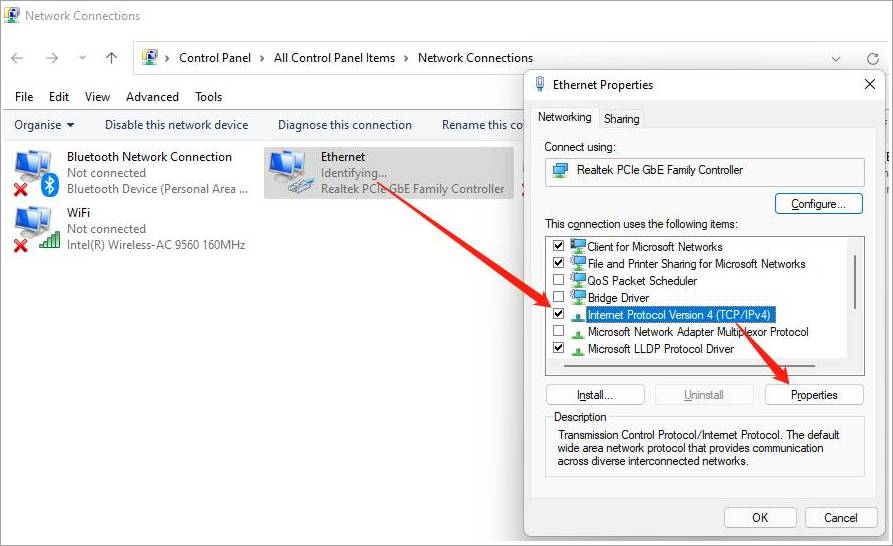
Task: Enable the QoS Packet Scheduler checkbox
Action: tap(558, 280)
